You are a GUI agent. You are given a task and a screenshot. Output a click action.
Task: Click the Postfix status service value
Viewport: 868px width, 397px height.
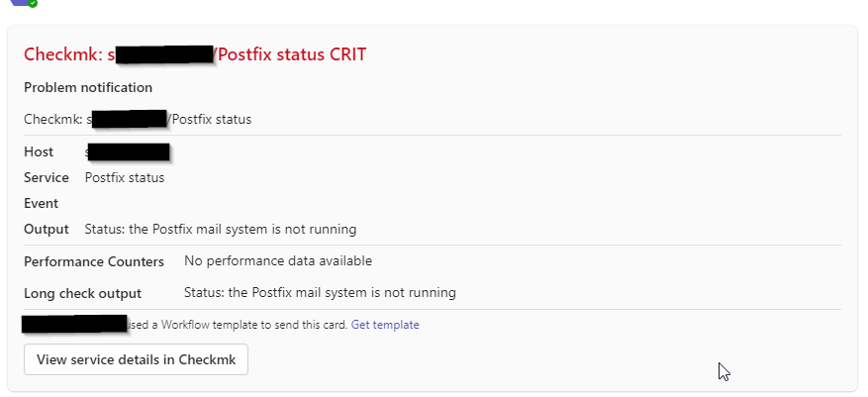pyautogui.click(x=125, y=178)
